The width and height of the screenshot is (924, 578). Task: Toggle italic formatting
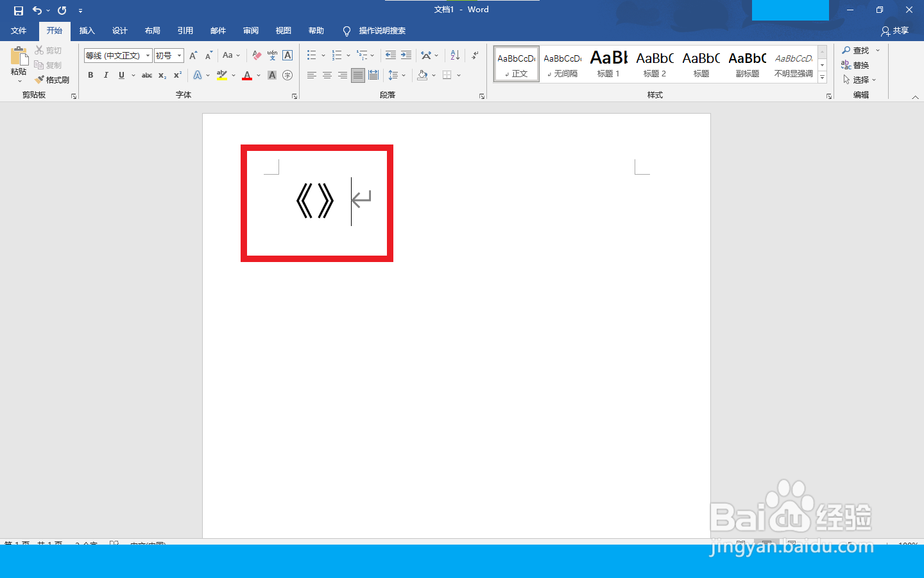(106, 75)
